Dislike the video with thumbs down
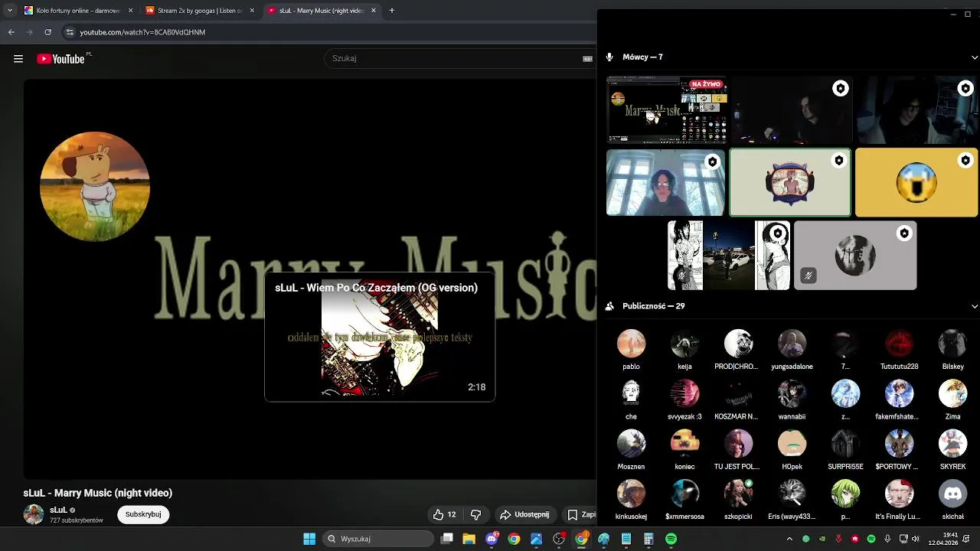This screenshot has width=980, height=551. [475, 515]
